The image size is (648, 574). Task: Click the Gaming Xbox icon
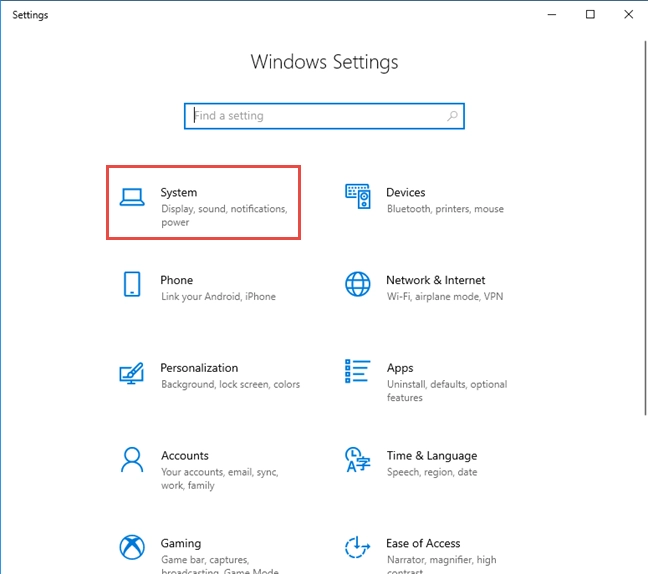pos(132,547)
